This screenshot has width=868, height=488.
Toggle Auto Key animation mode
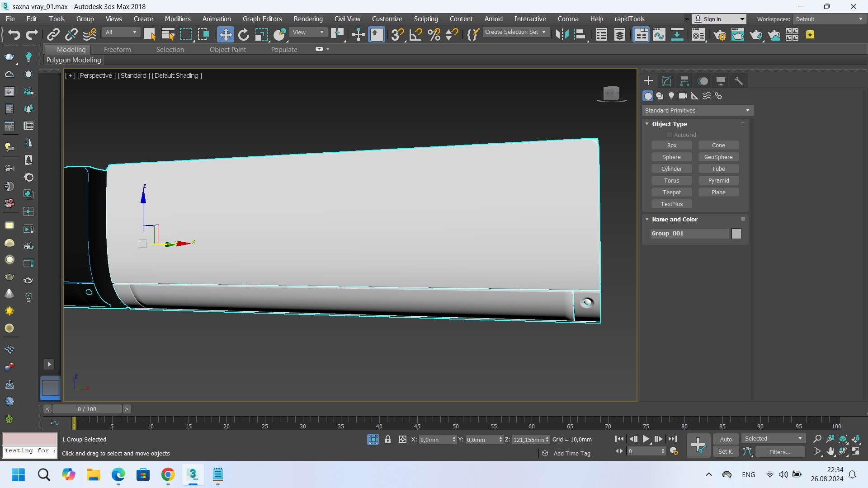[726, 439]
